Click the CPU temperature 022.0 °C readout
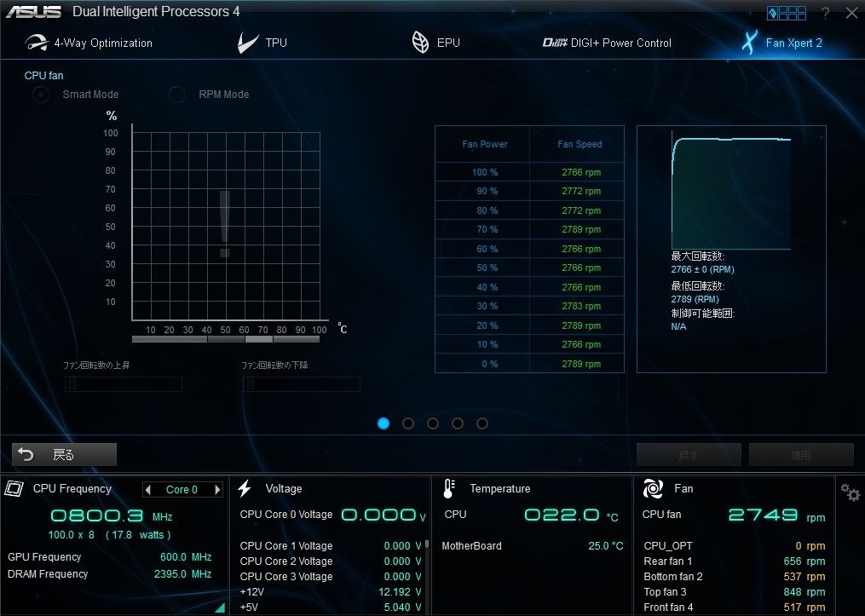Image resolution: width=865 pixels, height=616 pixels. [x=571, y=515]
